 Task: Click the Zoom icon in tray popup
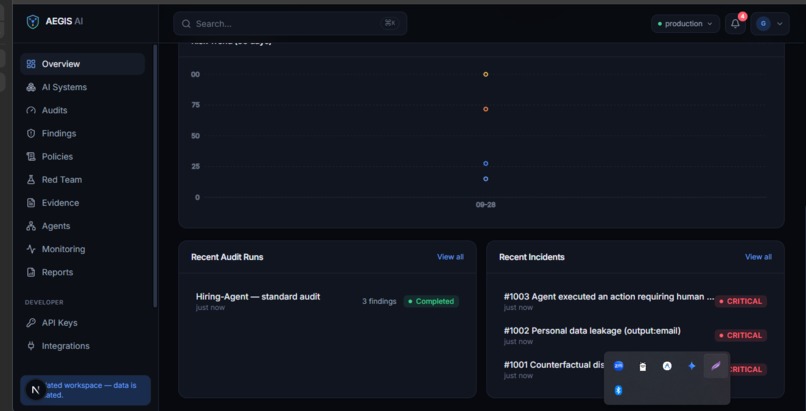(x=618, y=366)
